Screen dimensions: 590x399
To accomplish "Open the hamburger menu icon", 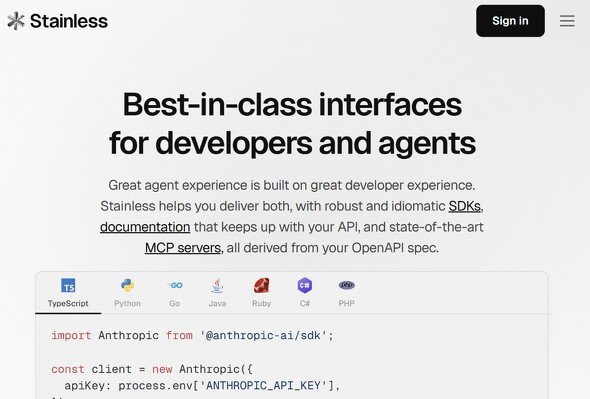I will (567, 21).
